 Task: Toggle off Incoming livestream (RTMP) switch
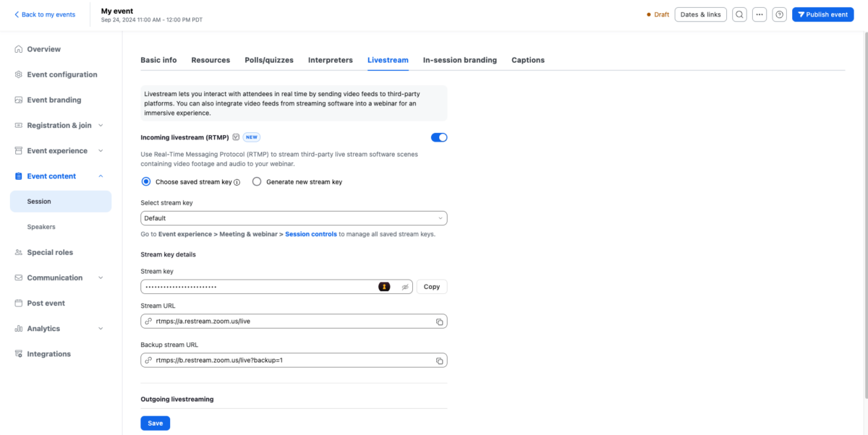439,137
